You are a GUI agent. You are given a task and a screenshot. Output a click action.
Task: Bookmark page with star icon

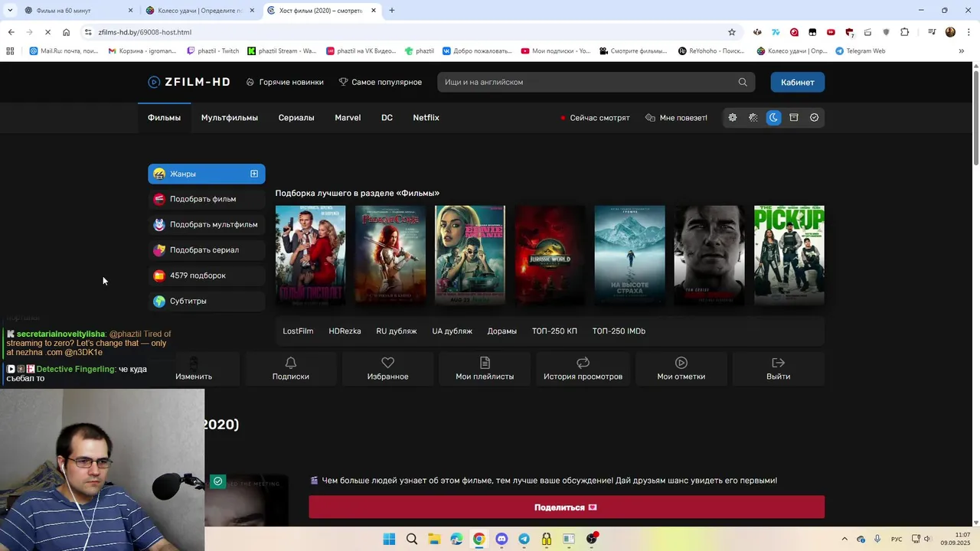point(732,32)
